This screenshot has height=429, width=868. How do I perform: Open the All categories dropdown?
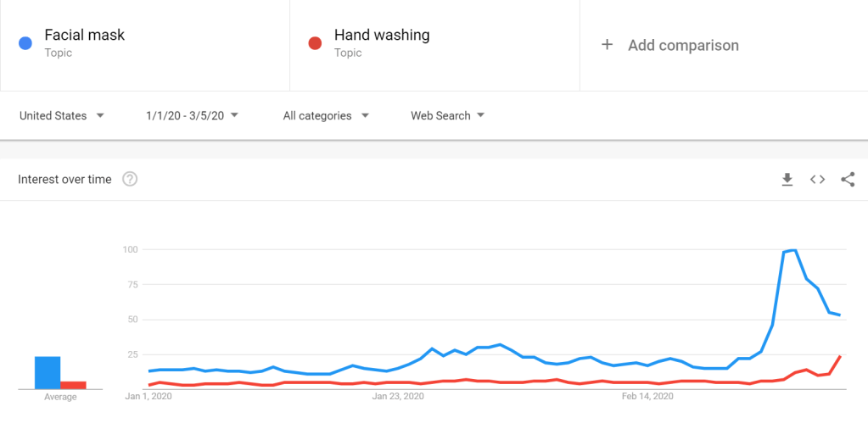coord(326,115)
